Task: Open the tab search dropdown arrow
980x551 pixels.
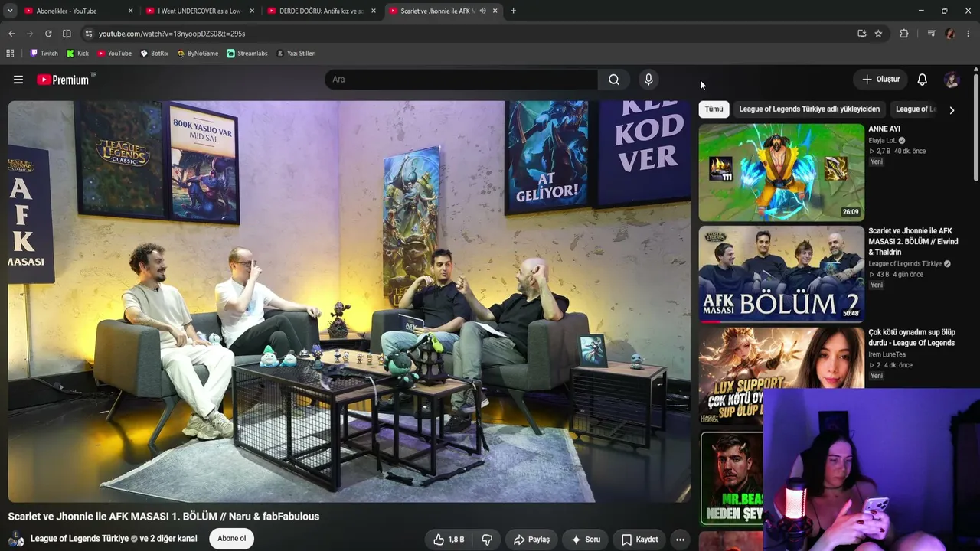Action: tap(11, 11)
